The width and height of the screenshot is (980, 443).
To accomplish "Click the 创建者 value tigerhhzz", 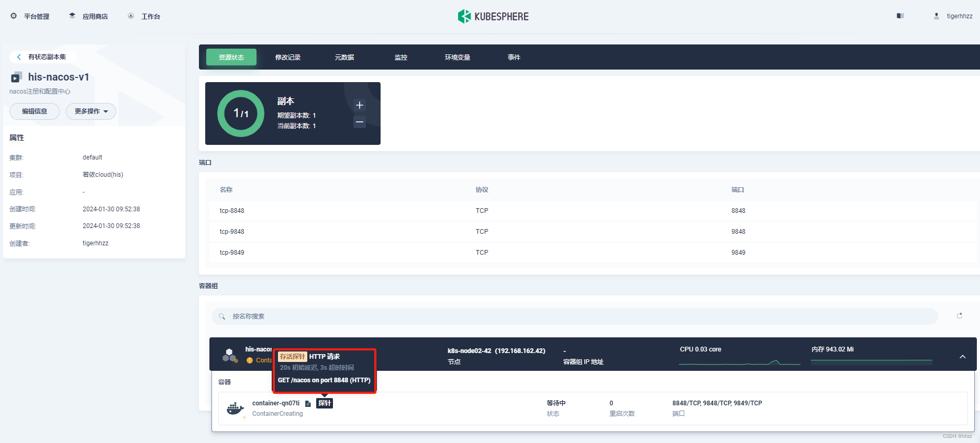I will (95, 243).
